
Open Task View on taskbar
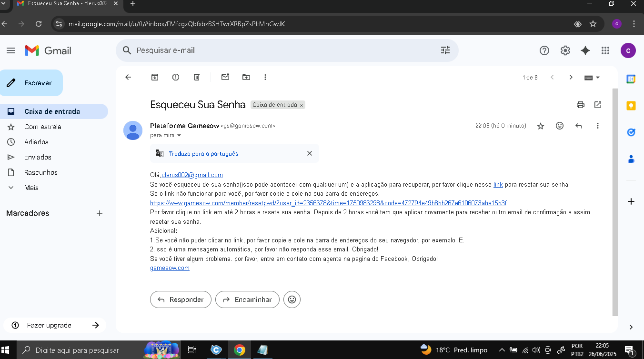click(192, 350)
